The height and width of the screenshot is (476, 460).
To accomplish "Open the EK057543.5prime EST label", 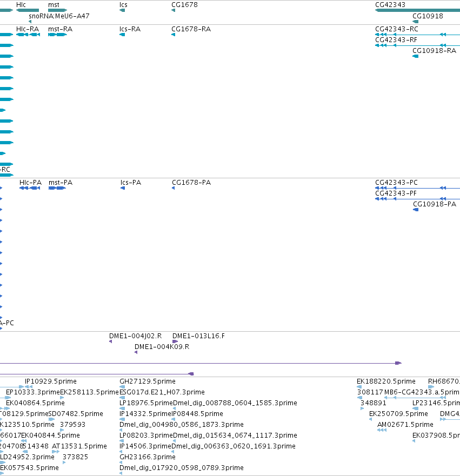I will [x=29, y=468].
